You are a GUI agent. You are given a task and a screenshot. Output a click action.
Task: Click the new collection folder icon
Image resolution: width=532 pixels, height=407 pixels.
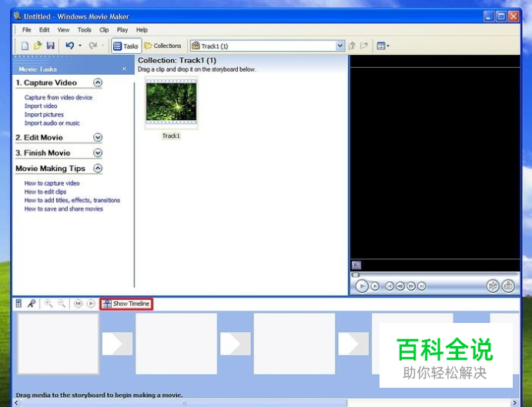[x=364, y=45]
